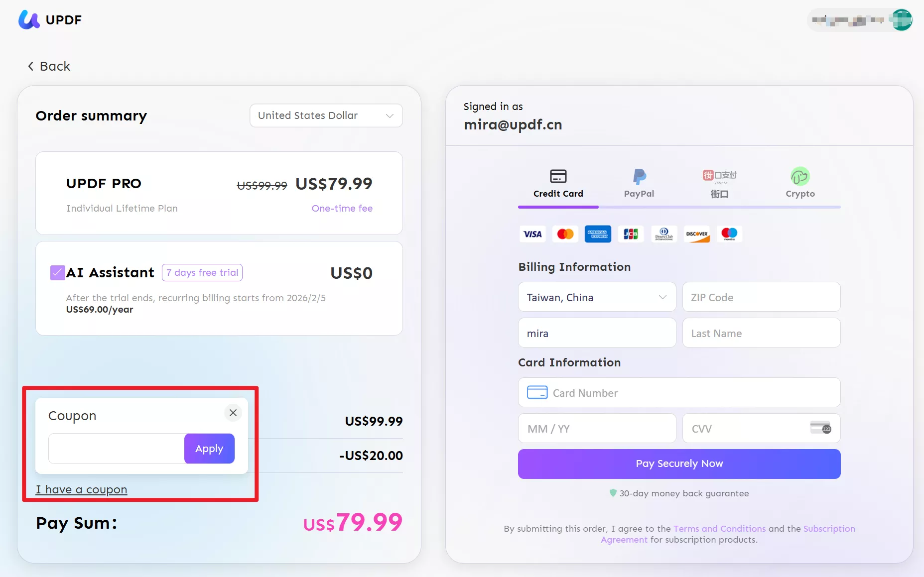Open the currency dropdown
The image size is (924, 577).
tap(326, 115)
